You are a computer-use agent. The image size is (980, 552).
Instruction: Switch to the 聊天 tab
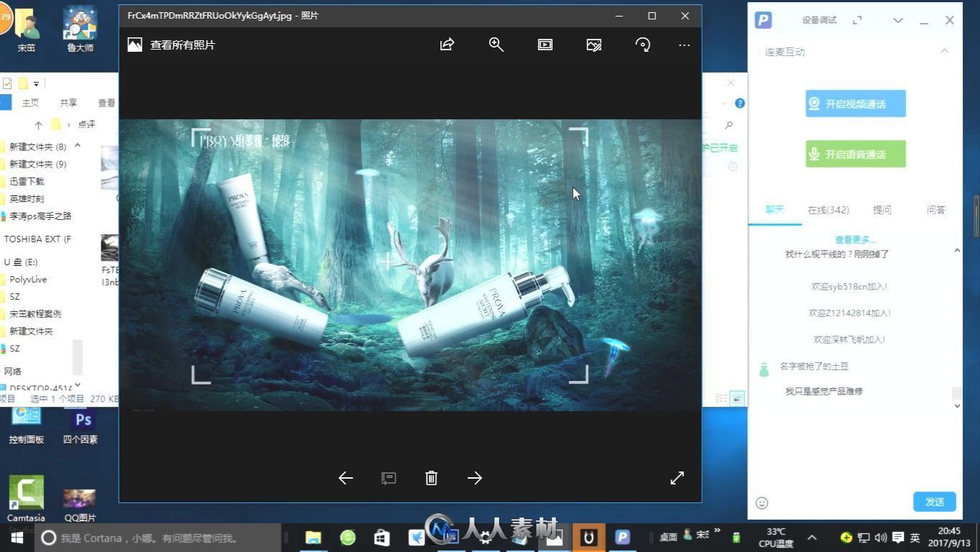click(x=775, y=210)
